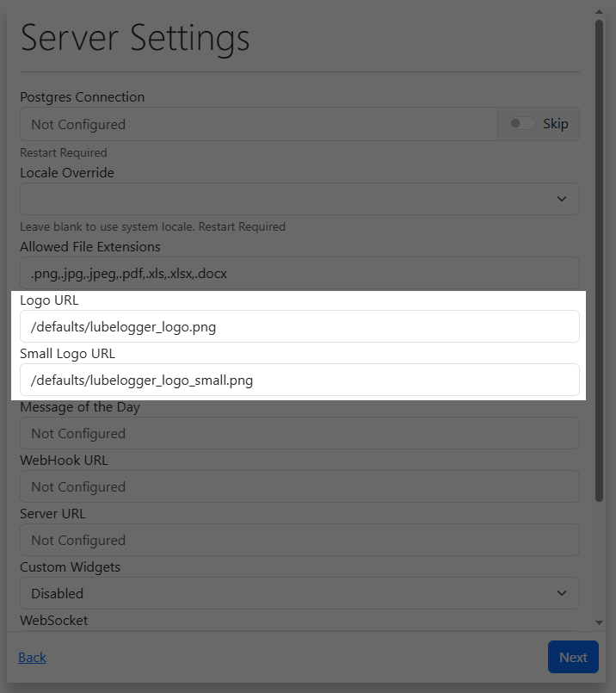Click the chevron beside Disabled

tap(562, 593)
